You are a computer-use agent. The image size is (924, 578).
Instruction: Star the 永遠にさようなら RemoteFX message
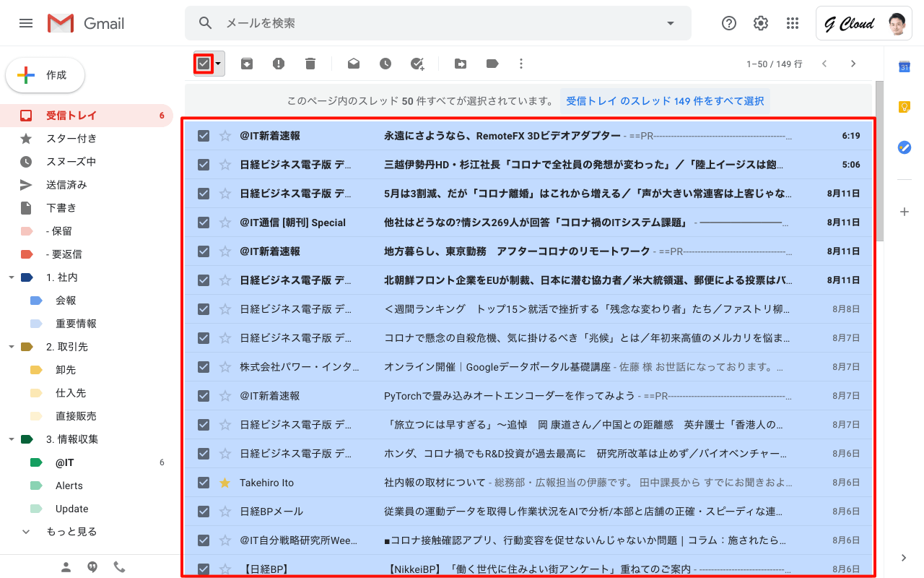coord(225,136)
